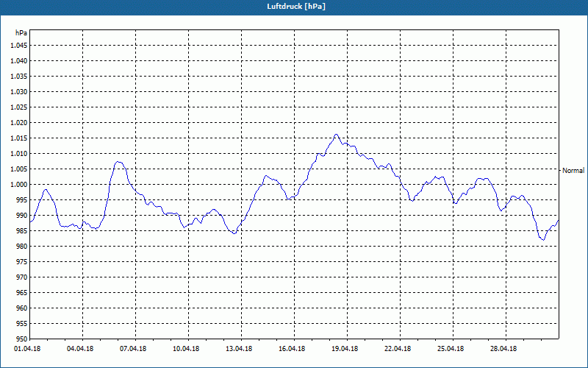The height and width of the screenshot is (368, 588).
Task: Select the 'hPa' unit label on the axis
Action: pyautogui.click(x=21, y=33)
